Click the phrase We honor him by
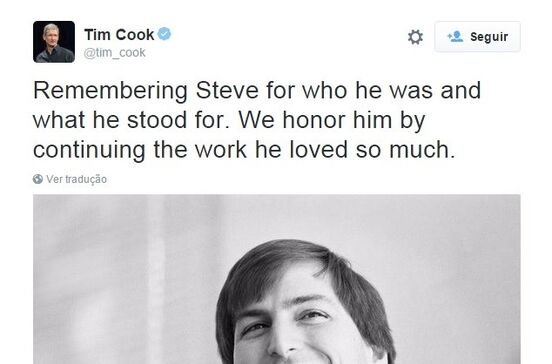 click(332, 120)
